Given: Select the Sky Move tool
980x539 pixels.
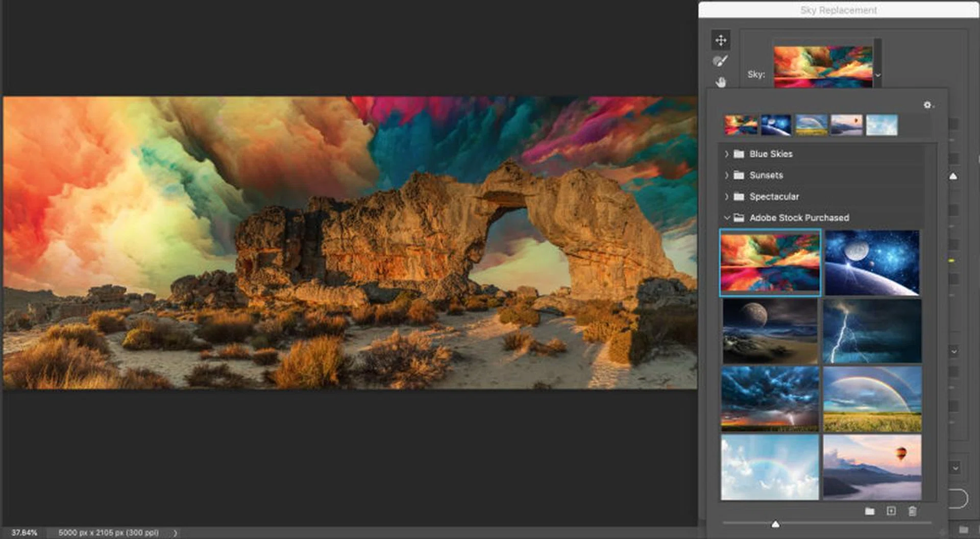Looking at the screenshot, I should click(x=720, y=40).
